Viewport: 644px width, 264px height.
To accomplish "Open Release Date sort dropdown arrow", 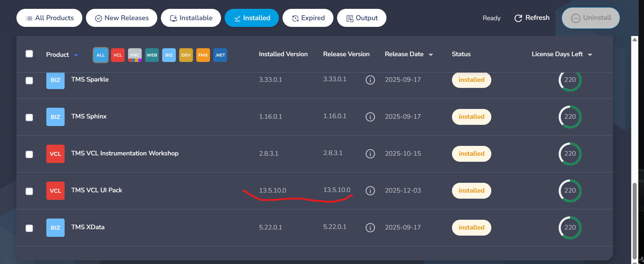I will pyautogui.click(x=431, y=55).
